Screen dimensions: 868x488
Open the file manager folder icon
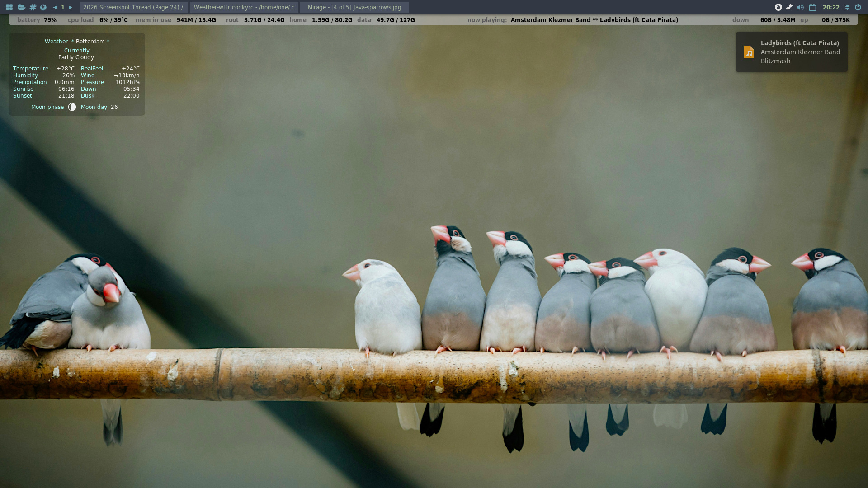(x=21, y=7)
